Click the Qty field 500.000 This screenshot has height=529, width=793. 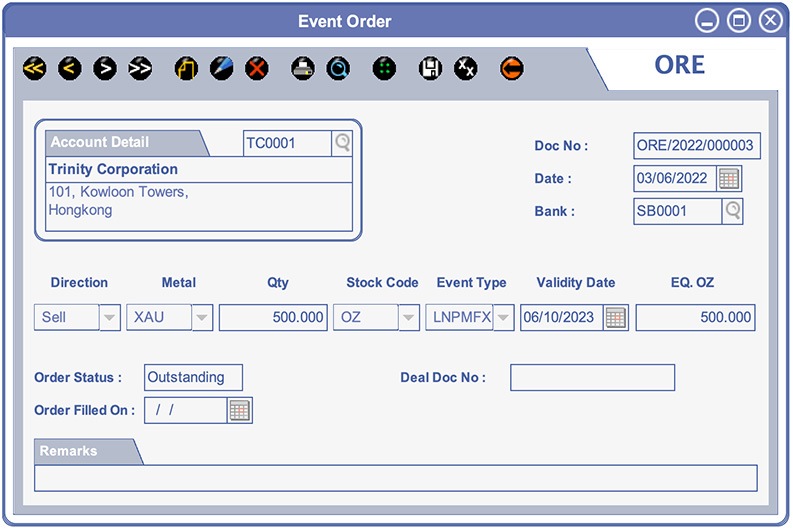(x=273, y=318)
